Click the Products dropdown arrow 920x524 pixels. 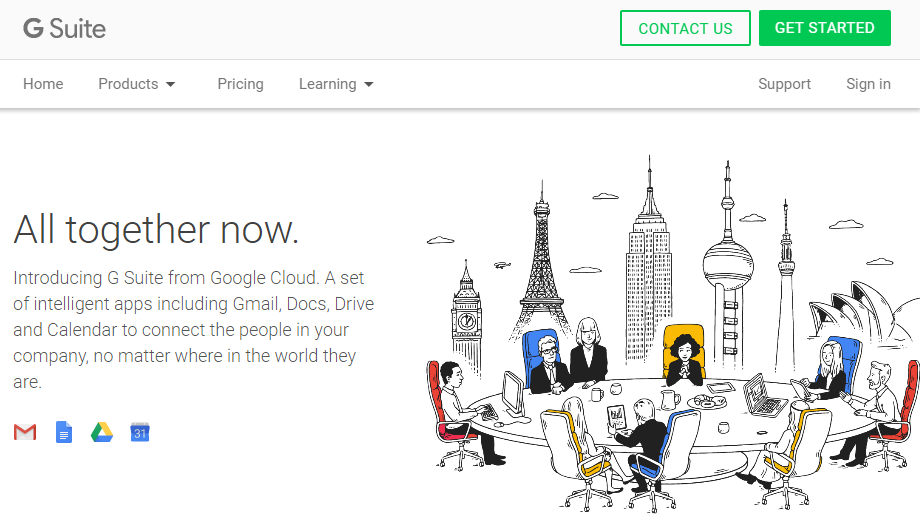click(171, 84)
